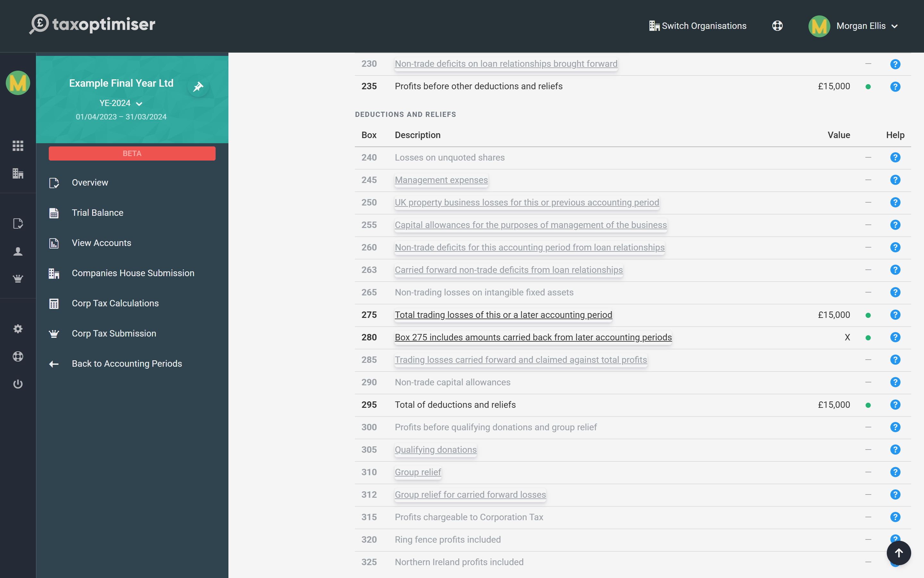Show help for box 235 Profits before deductions
Screen dimensions: 924x578
tap(895, 87)
